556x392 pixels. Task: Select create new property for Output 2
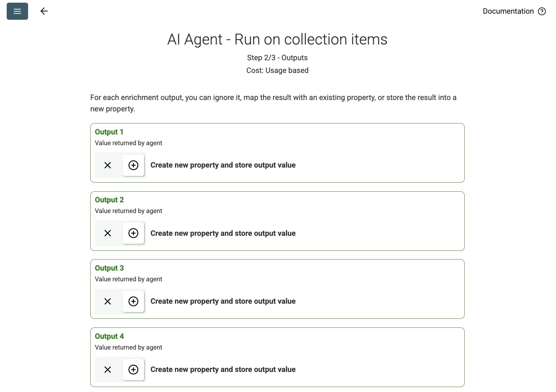[133, 233]
